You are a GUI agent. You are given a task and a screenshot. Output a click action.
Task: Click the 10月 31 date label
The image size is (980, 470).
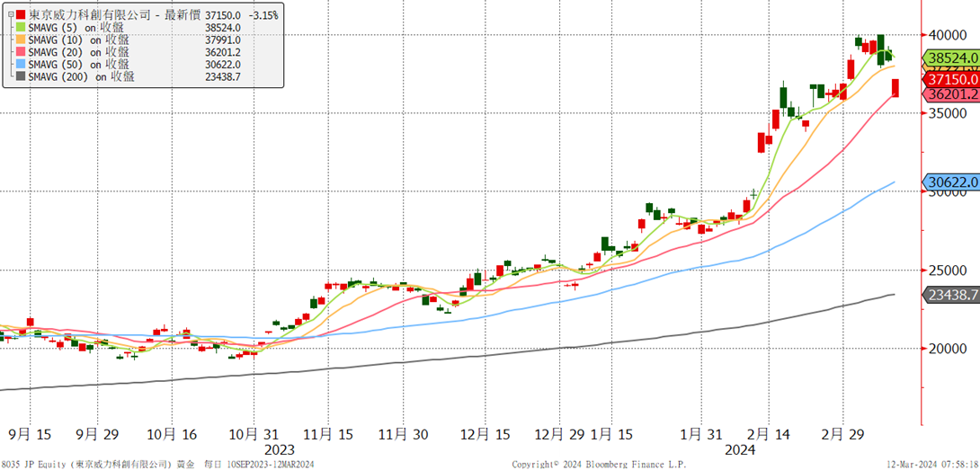[x=252, y=433]
